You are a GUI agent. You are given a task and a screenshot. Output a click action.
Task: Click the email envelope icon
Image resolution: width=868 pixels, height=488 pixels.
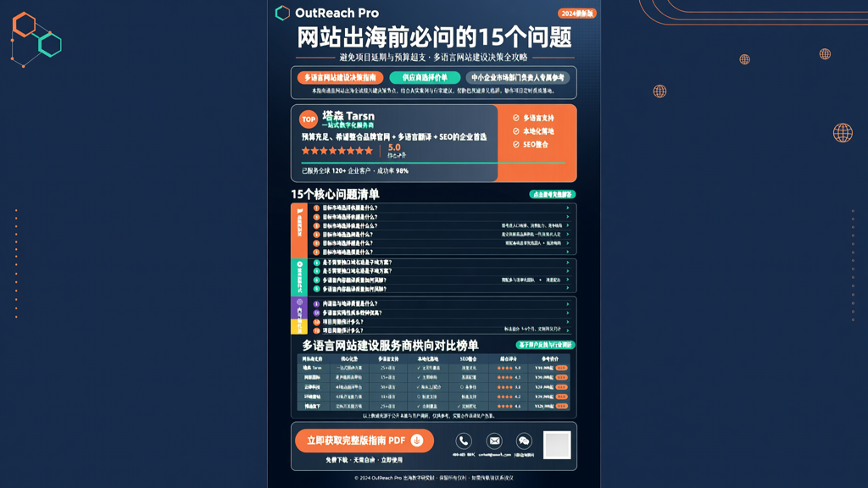[494, 441]
